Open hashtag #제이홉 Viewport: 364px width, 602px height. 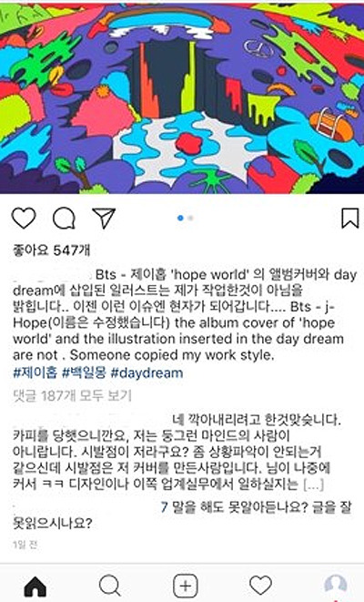pos(35,372)
